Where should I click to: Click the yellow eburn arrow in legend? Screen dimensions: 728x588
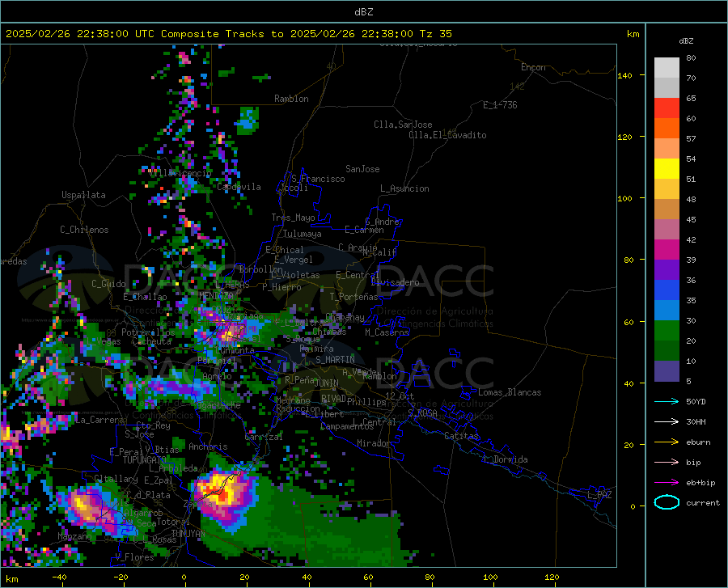coord(667,442)
